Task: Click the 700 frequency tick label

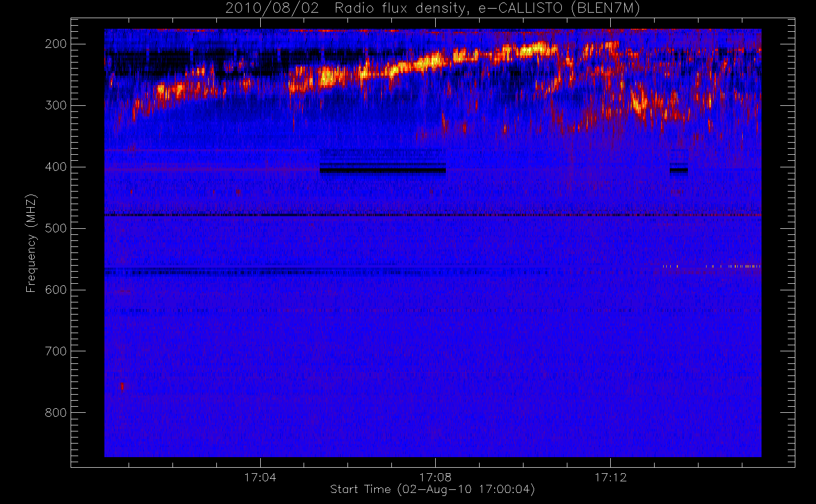Action: 56,351
